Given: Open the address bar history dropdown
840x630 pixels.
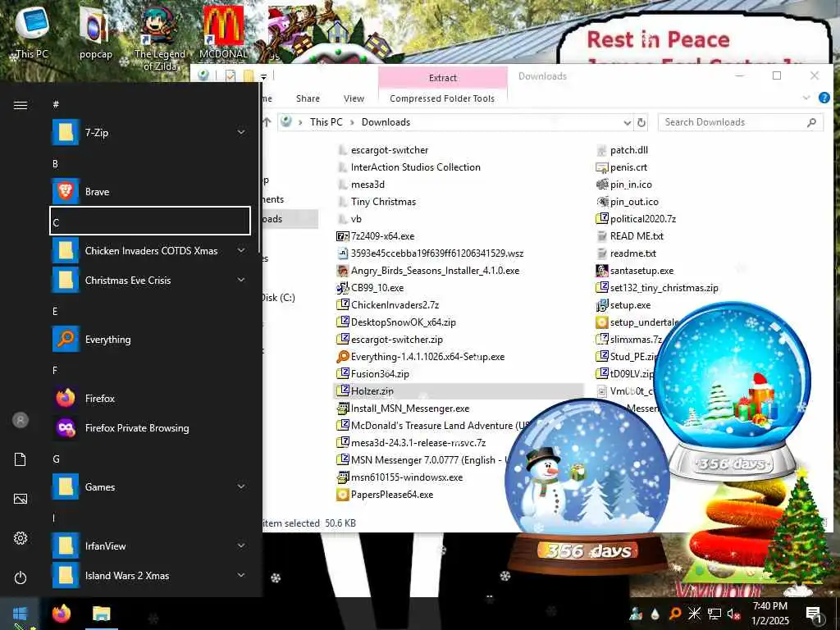Looking at the screenshot, I should click(627, 123).
